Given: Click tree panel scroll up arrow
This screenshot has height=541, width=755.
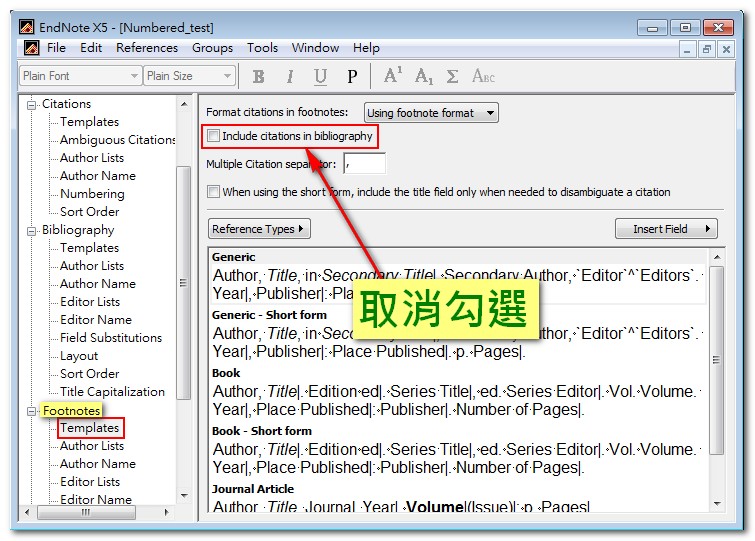Looking at the screenshot, I should pos(183,104).
